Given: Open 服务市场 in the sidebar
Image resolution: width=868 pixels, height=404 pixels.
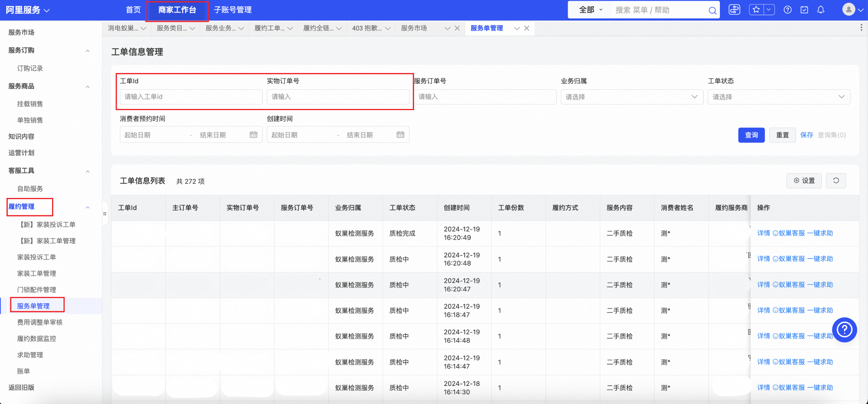Looking at the screenshot, I should (x=21, y=32).
